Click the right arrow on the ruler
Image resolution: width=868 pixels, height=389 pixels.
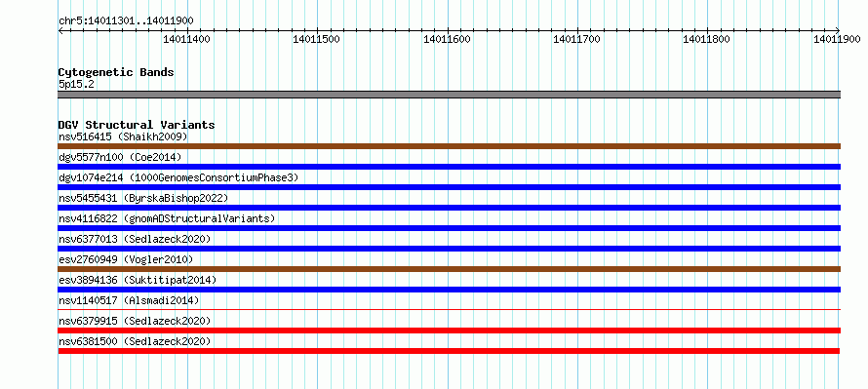click(x=838, y=31)
